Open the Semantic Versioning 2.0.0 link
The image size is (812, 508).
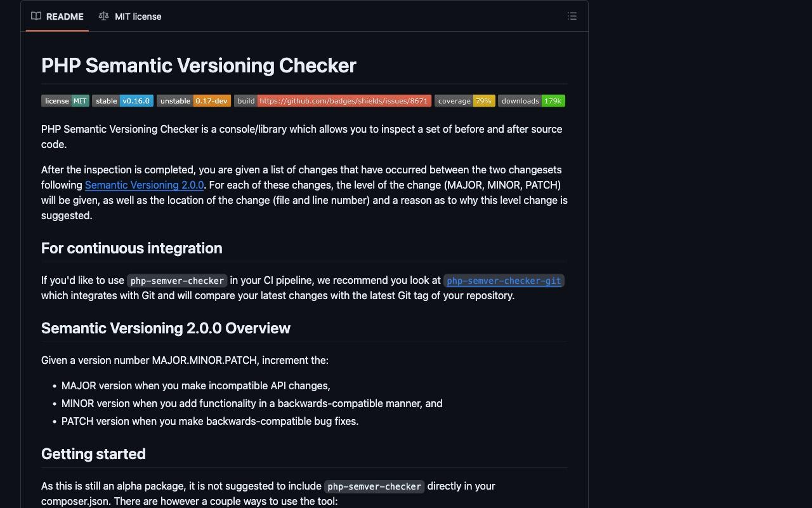144,185
